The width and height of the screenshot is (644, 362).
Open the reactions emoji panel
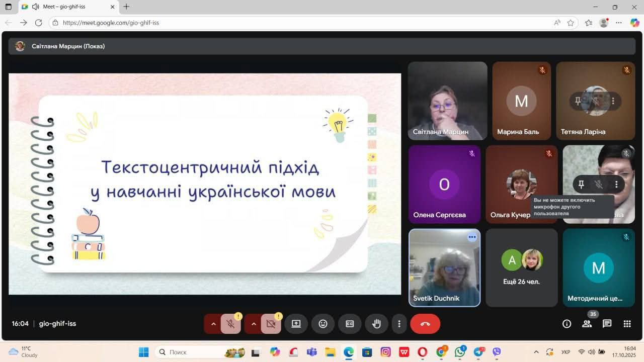(323, 324)
